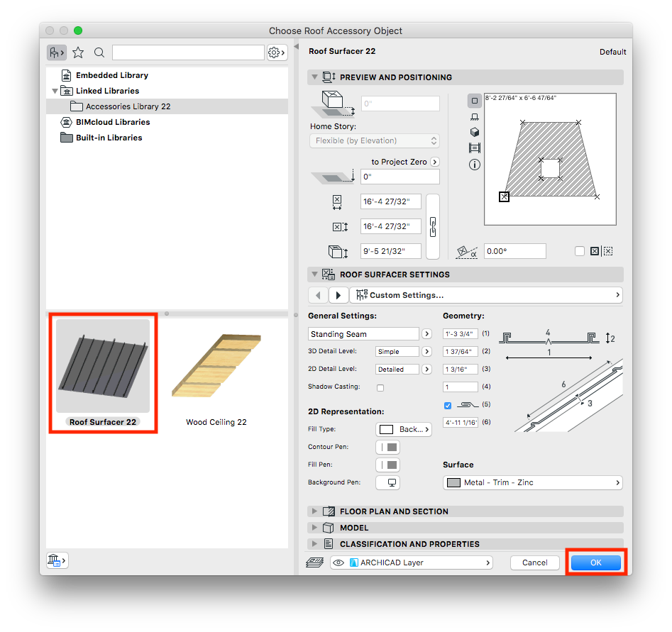Collapse Preview and Positioning panel
Screen dimensions: 672x632
[x=314, y=77]
